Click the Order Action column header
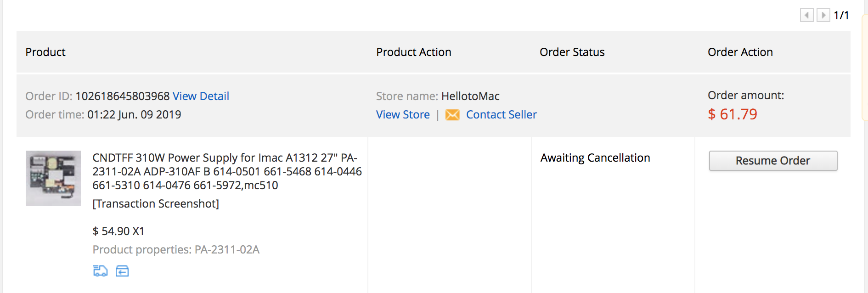 [740, 52]
